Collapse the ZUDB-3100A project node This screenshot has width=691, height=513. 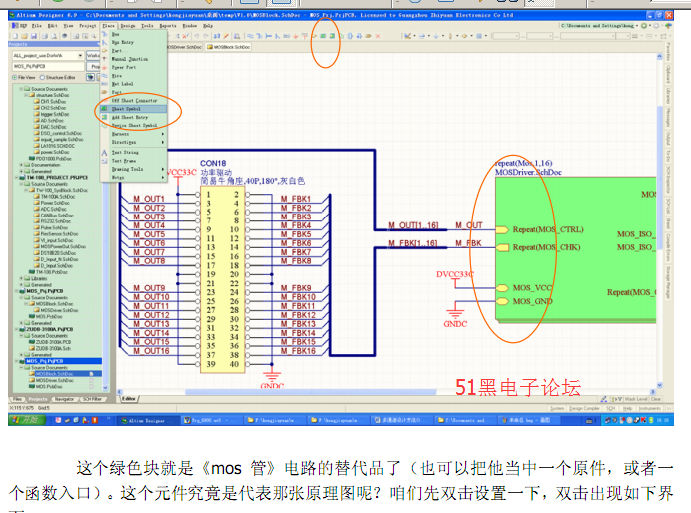[x=17, y=329]
